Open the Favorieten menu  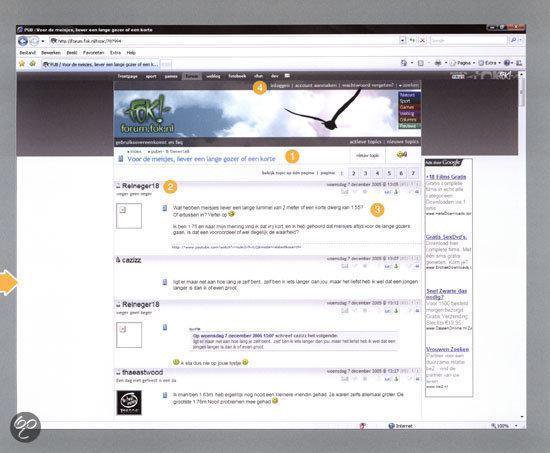(x=93, y=53)
